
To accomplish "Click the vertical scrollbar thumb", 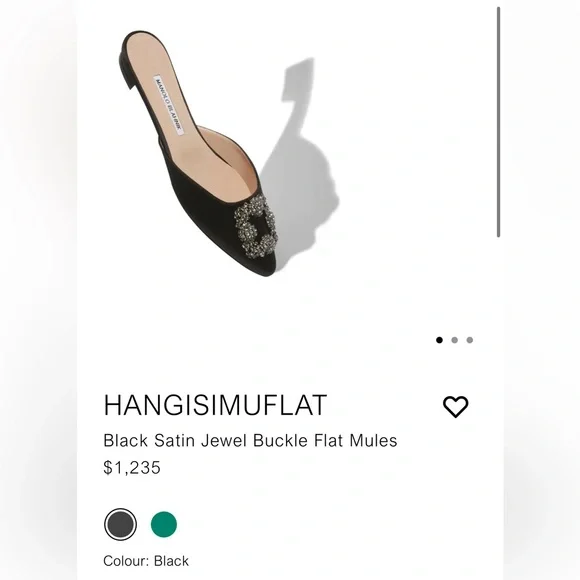I will pyautogui.click(x=498, y=122).
